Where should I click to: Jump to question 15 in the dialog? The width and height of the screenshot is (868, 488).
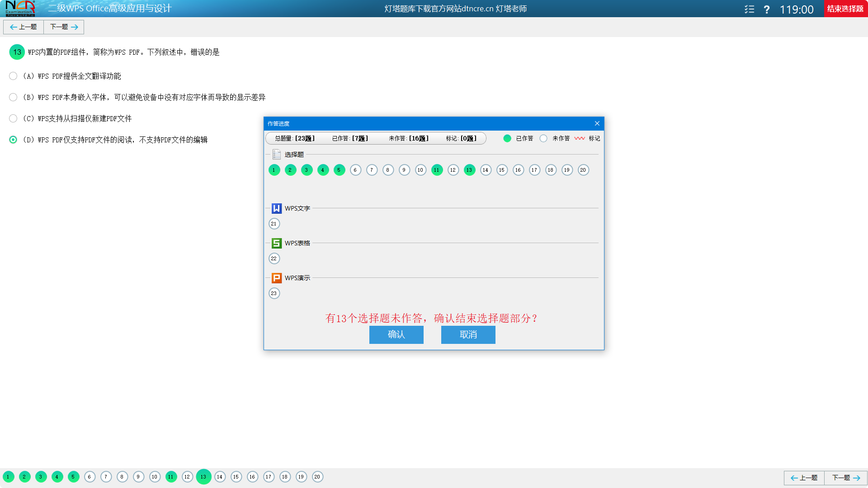(x=502, y=170)
